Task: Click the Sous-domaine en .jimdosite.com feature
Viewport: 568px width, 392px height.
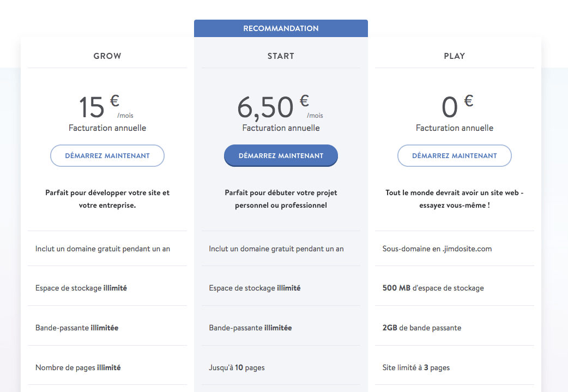Action: point(437,249)
